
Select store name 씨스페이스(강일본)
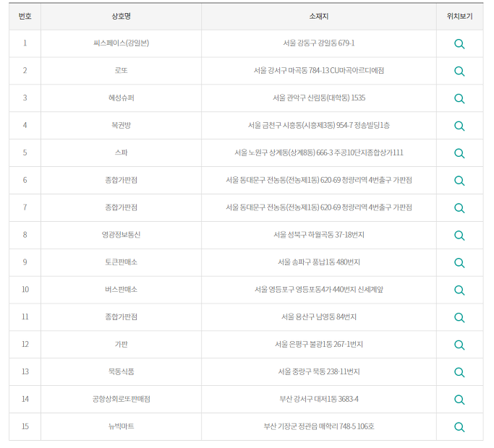[x=121, y=43]
